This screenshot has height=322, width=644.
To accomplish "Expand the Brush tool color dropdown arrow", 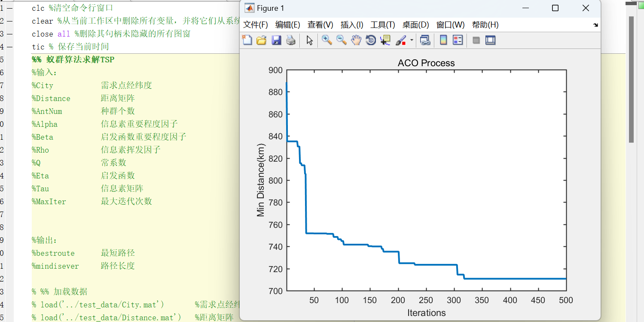I will (412, 41).
